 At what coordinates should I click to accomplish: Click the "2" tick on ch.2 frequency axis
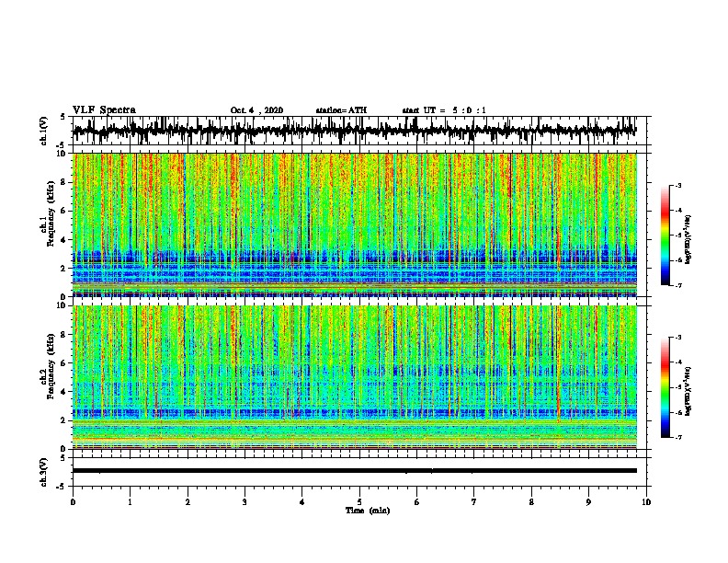(63, 420)
